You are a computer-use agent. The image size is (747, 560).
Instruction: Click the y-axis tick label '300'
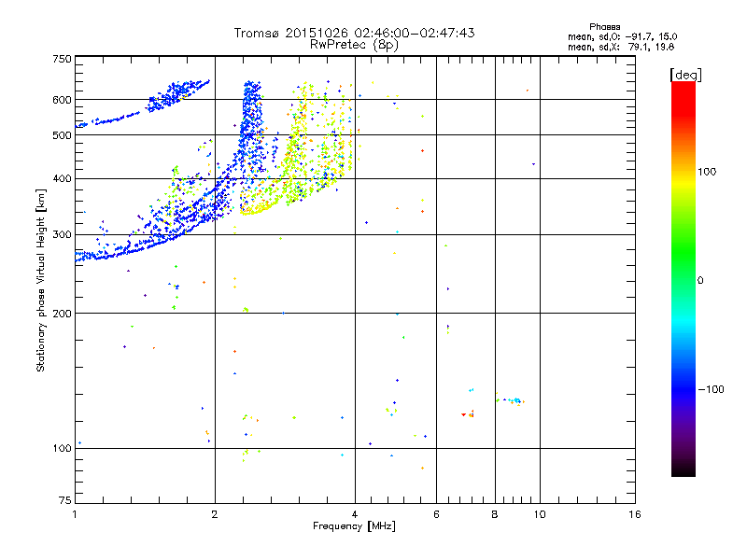(63, 234)
